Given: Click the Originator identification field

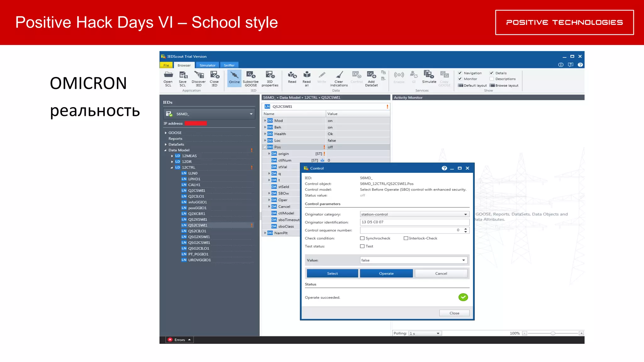Looking at the screenshot, I should click(x=414, y=222).
